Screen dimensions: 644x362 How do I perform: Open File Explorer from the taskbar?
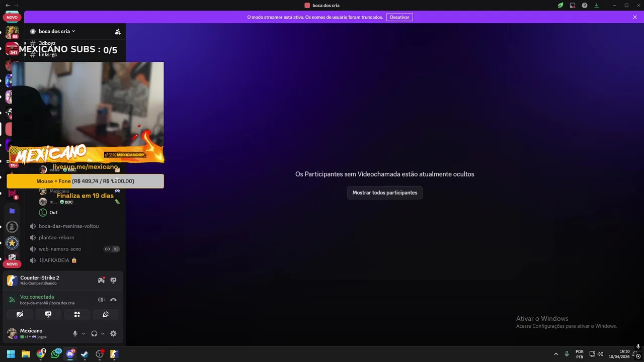point(26,354)
